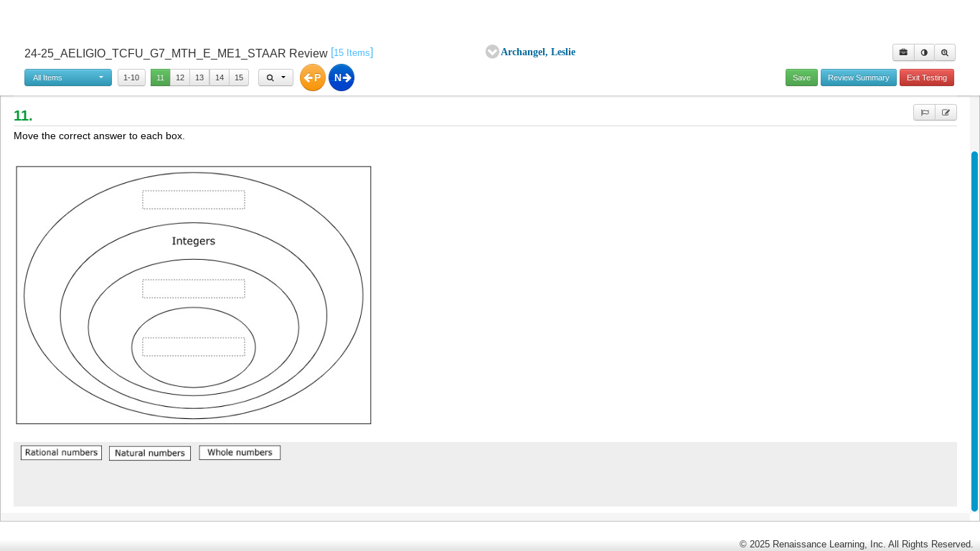Open the notes edit icon for question 11
The width and height of the screenshot is (980, 551).
pyautogui.click(x=946, y=113)
